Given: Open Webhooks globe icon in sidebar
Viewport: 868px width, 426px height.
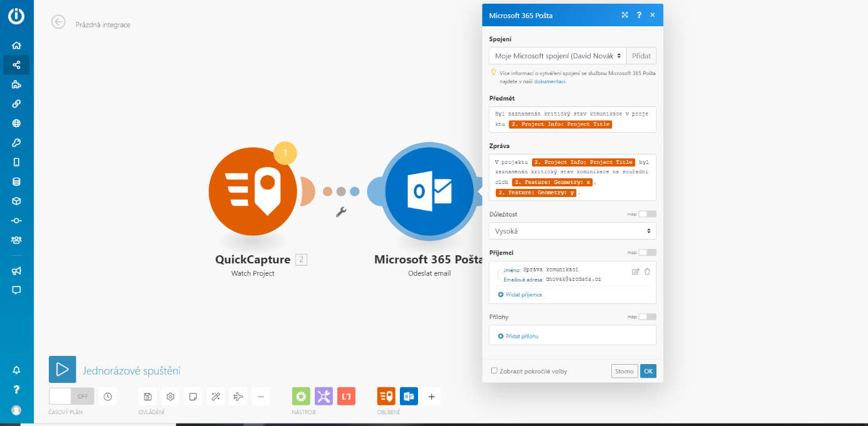Looking at the screenshot, I should [x=16, y=123].
